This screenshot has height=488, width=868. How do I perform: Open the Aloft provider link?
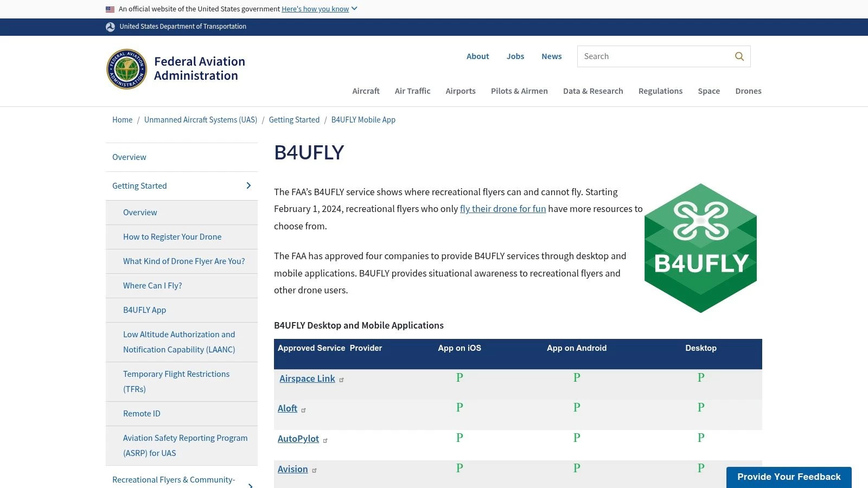coord(288,408)
